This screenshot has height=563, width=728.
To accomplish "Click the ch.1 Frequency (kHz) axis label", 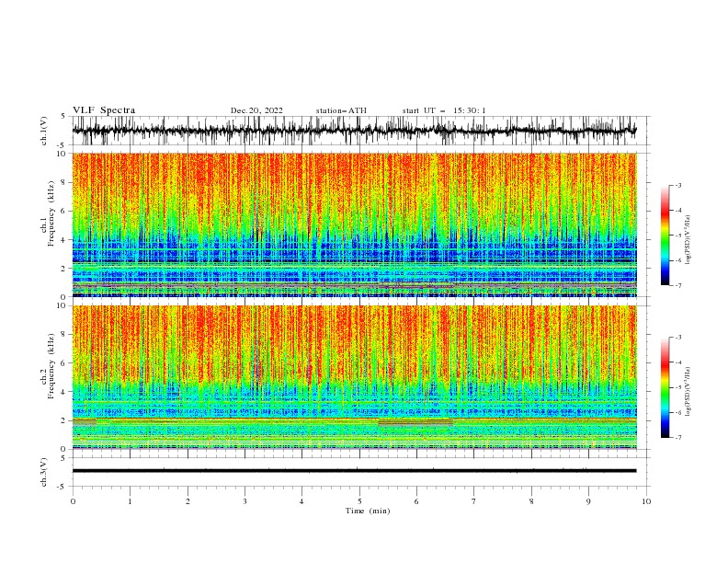I will pyautogui.click(x=48, y=213).
